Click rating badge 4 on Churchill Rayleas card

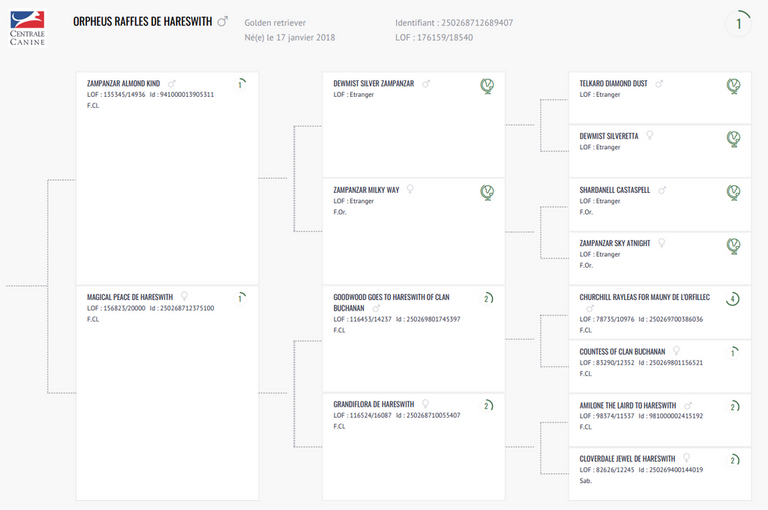point(733,299)
